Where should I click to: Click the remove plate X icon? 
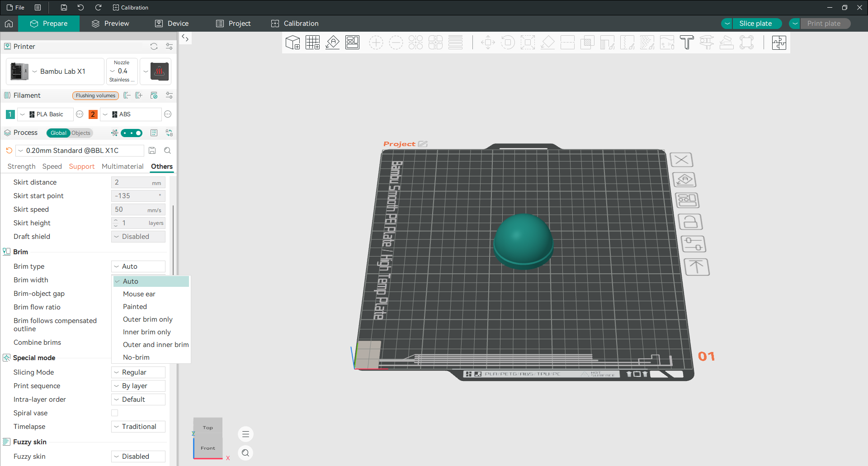[x=681, y=160]
